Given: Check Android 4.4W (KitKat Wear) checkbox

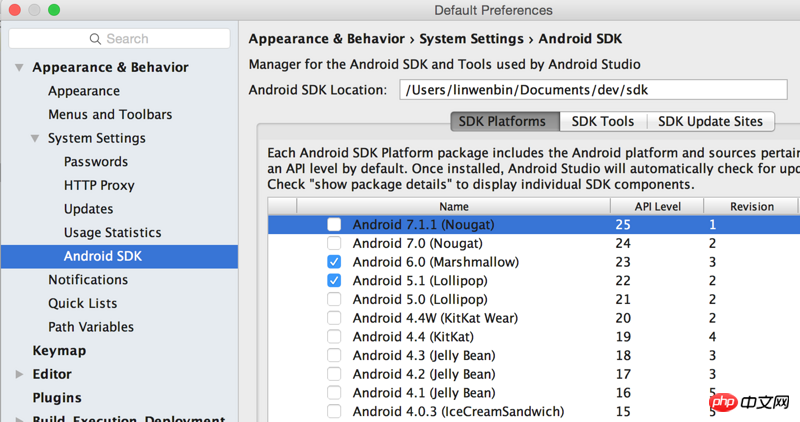Looking at the screenshot, I should point(334,318).
